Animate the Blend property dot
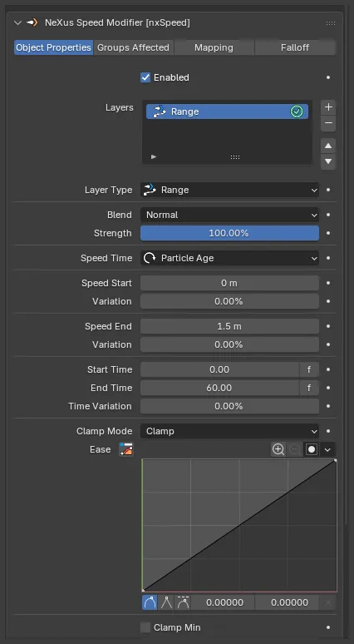Viewport: 354px width, 644px height. coord(328,215)
